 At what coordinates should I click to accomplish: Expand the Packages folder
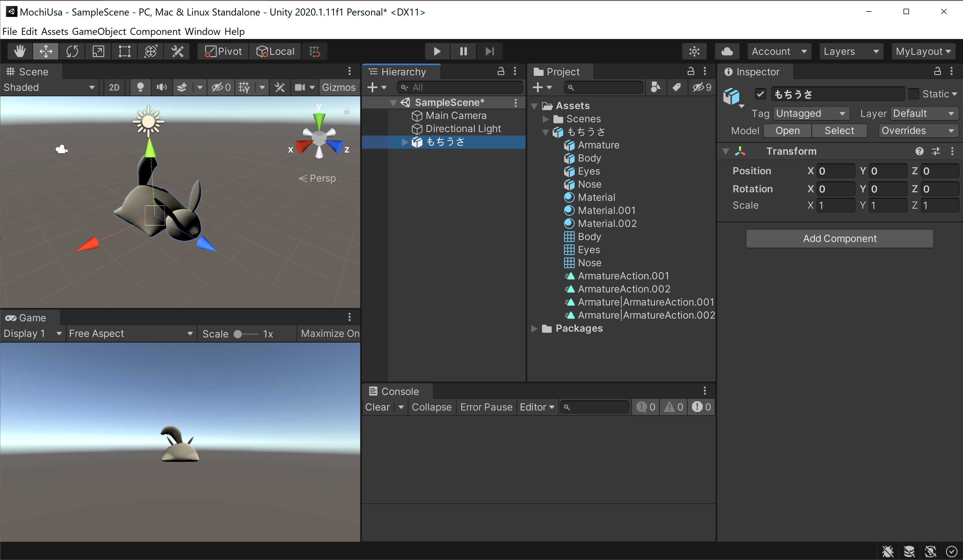(534, 328)
